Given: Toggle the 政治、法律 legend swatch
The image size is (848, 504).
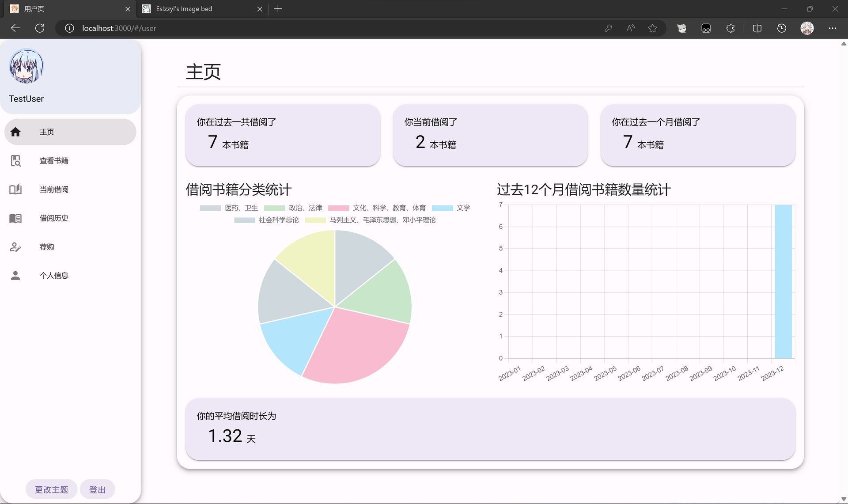Looking at the screenshot, I should (274, 208).
